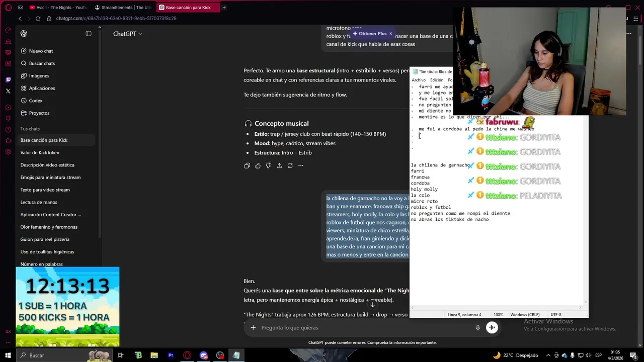Expand the ChatGPT model dropdown

127,34
